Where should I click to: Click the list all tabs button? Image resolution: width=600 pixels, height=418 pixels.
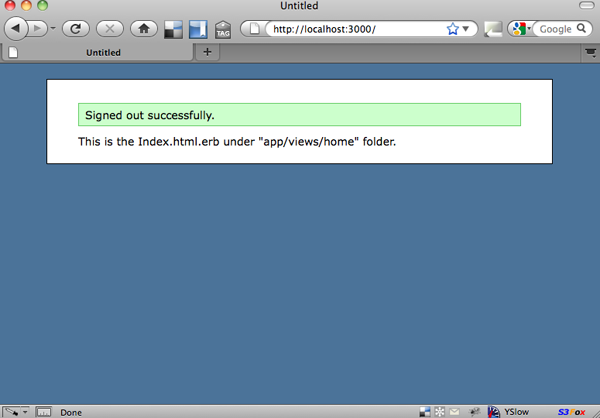point(591,52)
